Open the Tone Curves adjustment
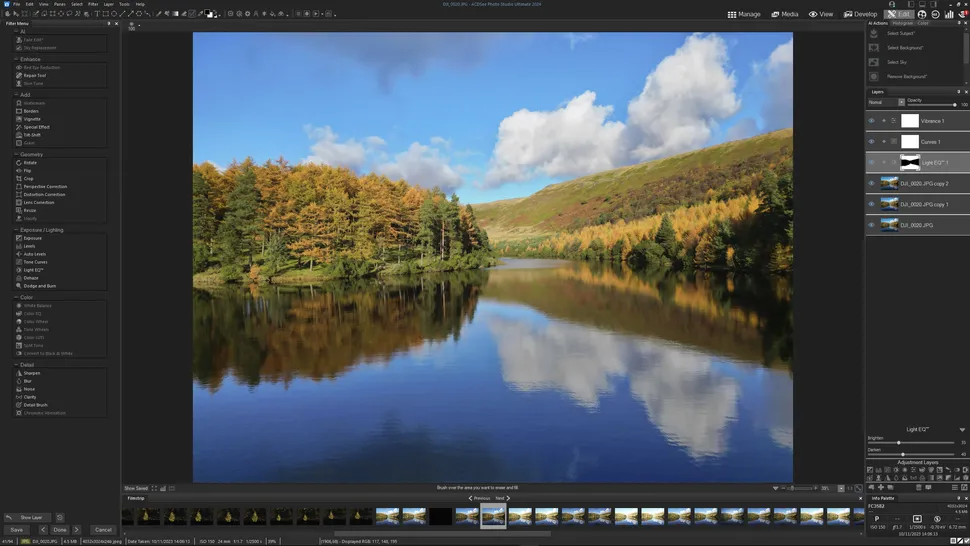This screenshot has width=970, height=546. 34,262
